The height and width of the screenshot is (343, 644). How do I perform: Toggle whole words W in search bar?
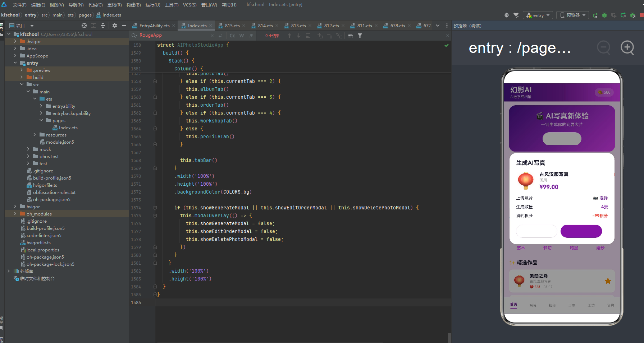pyautogui.click(x=242, y=36)
